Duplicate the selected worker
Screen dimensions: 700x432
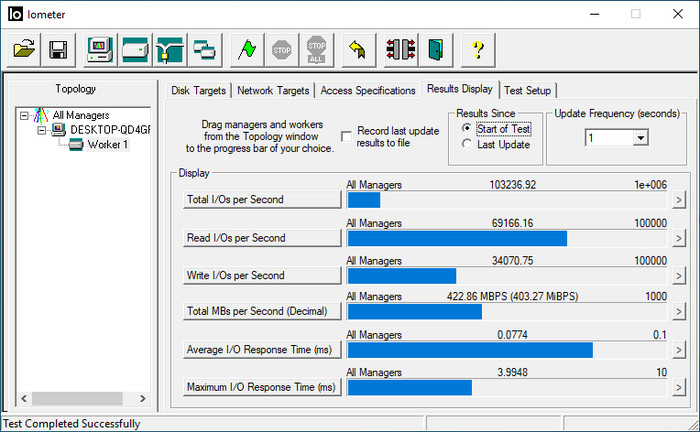click(204, 48)
